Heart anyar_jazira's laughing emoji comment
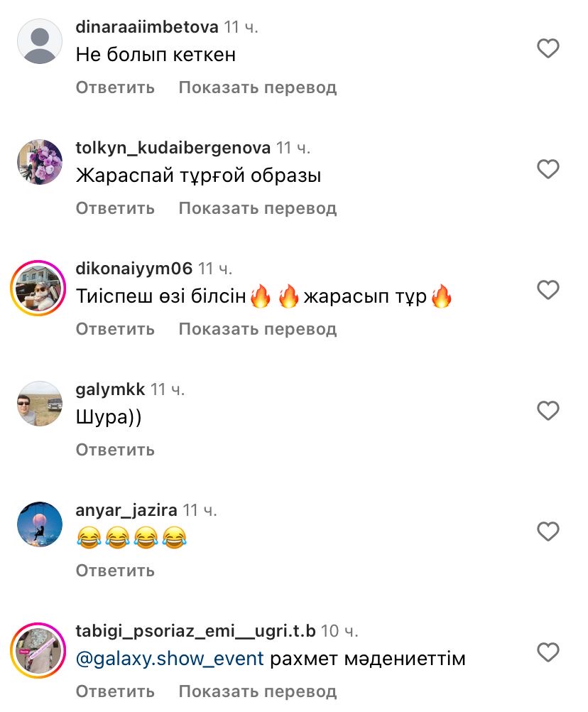 tap(548, 532)
